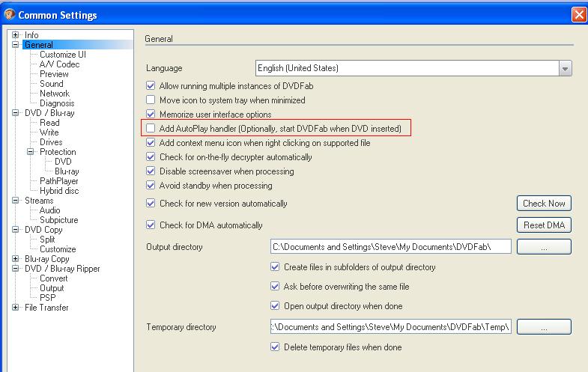Toggle Delete temporary files when done
Viewport: 588px width, 372px height.
click(x=275, y=347)
